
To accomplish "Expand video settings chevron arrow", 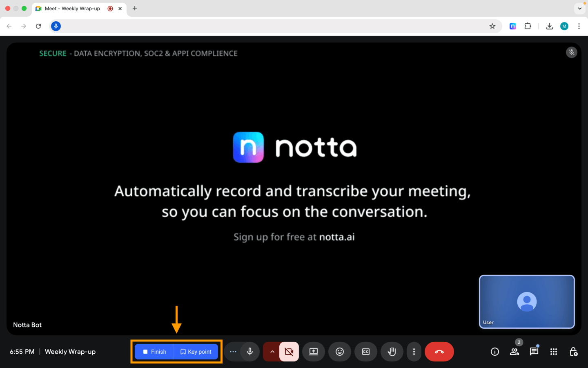I will tap(272, 352).
